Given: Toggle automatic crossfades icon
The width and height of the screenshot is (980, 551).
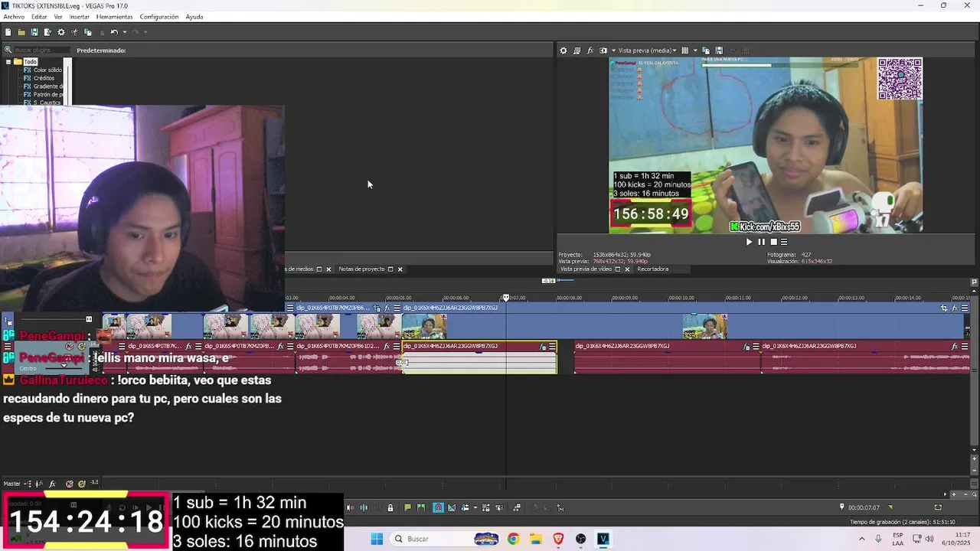Looking at the screenshot, I should (452, 507).
